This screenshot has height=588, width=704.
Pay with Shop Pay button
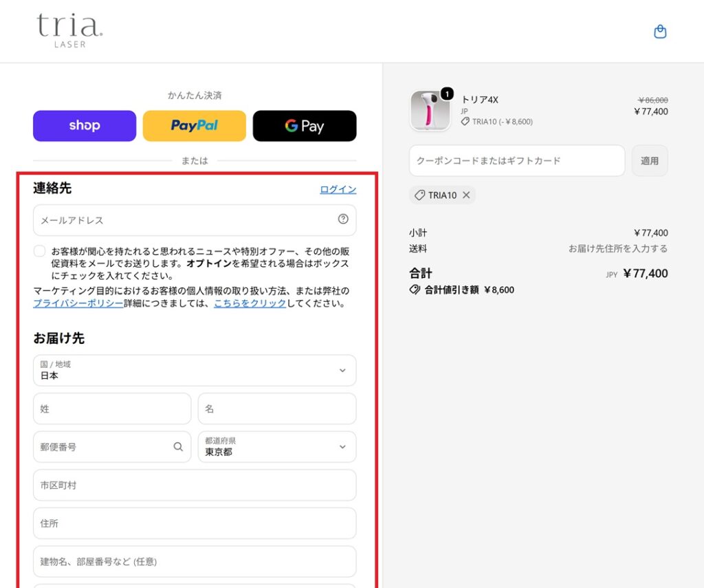tap(85, 126)
